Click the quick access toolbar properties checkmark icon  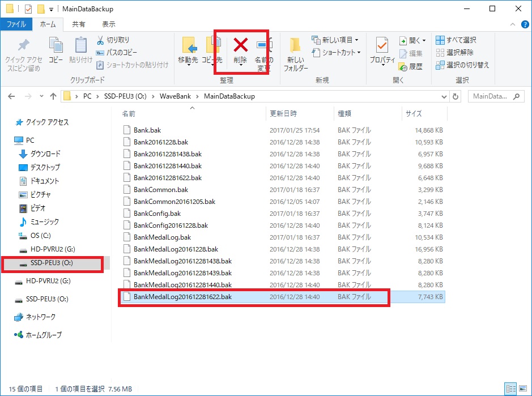28,9
